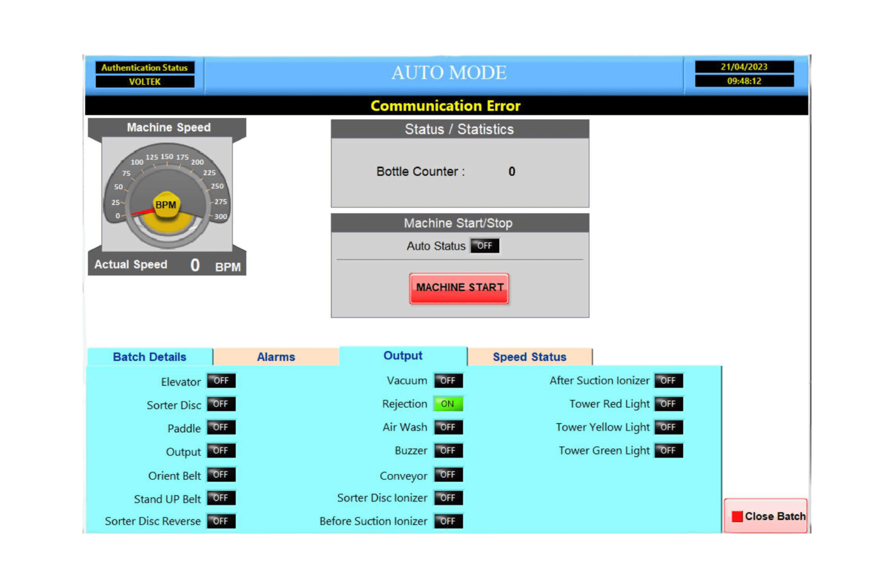Click the VOLTEK authentication status field
894x588 pixels.
[145, 81]
